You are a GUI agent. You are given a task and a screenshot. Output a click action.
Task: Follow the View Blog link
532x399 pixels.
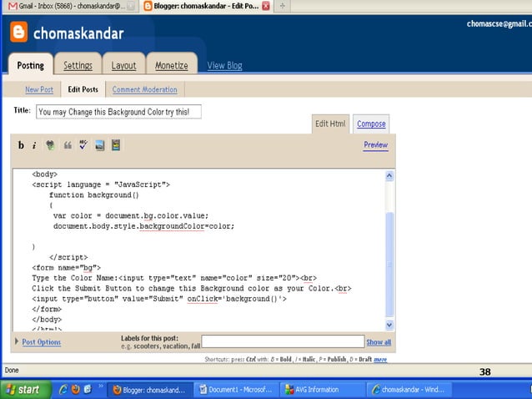pos(224,66)
